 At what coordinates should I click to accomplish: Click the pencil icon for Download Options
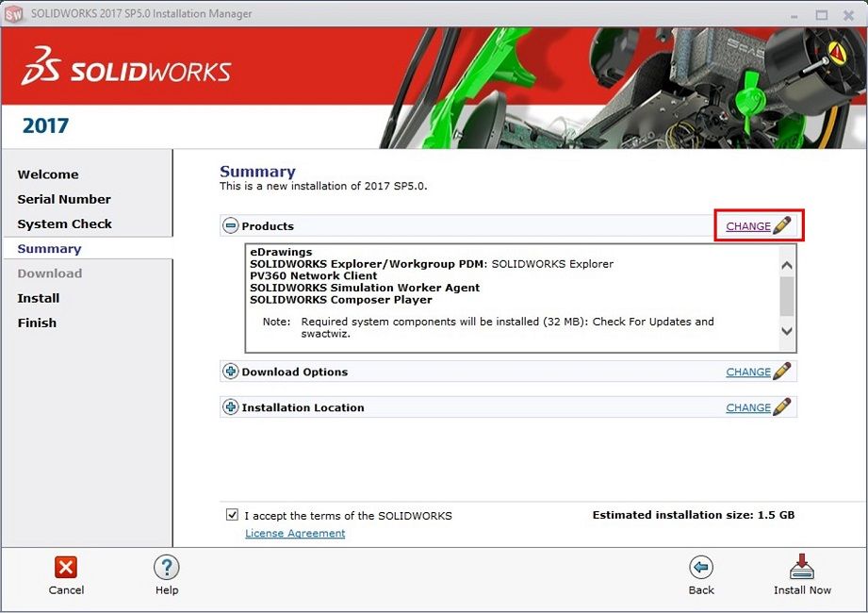(782, 372)
